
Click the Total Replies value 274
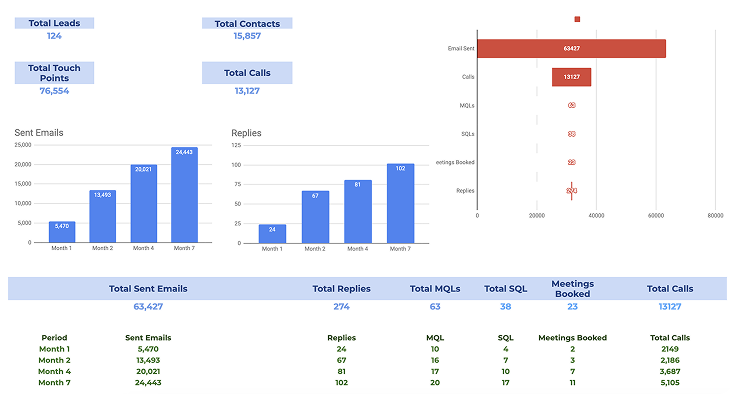coord(341,307)
